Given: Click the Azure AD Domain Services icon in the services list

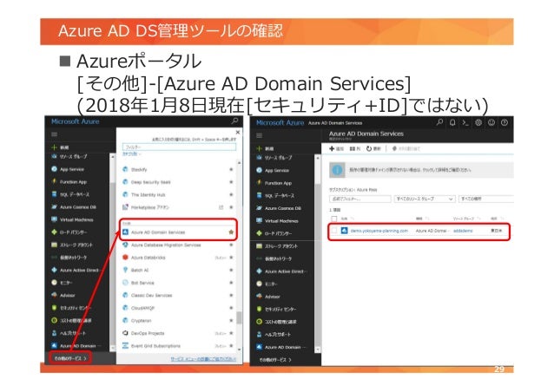Looking at the screenshot, I should (x=125, y=232).
